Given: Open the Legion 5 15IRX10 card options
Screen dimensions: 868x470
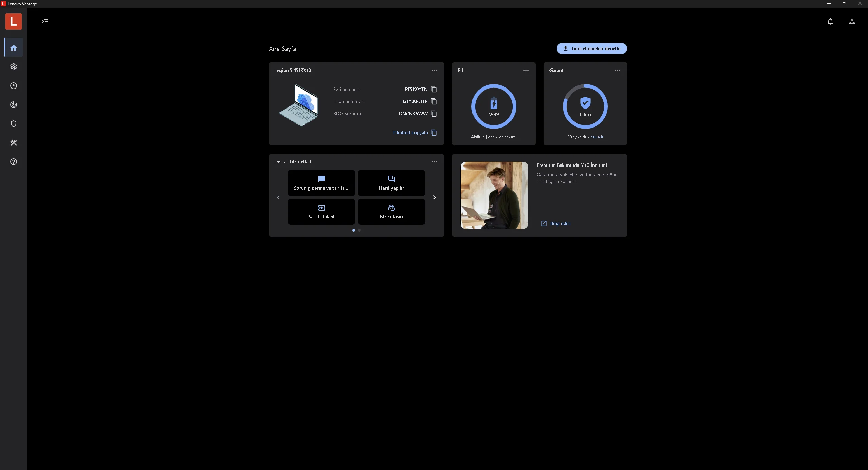Looking at the screenshot, I should tap(434, 70).
